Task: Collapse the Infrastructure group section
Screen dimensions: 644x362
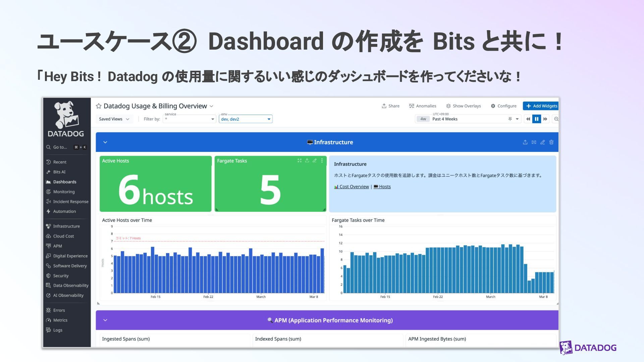Action: [105, 142]
